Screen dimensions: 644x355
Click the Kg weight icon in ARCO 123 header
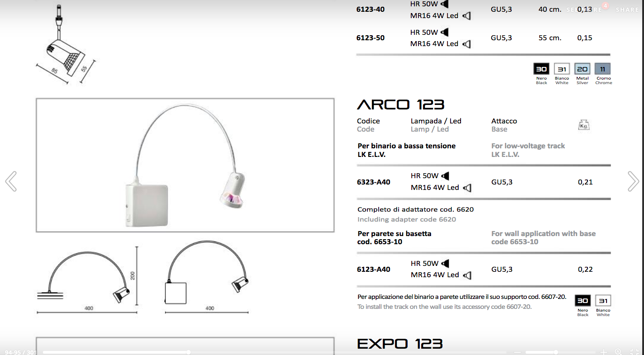click(x=584, y=125)
